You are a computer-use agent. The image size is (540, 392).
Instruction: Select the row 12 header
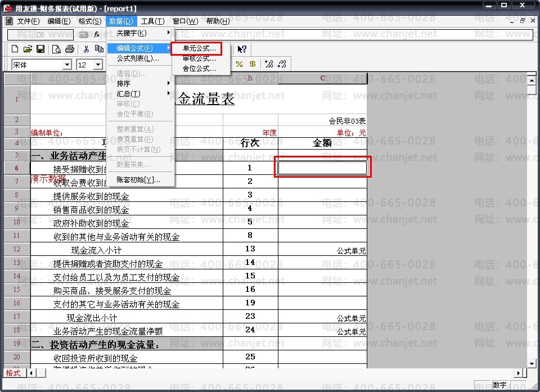16,249
